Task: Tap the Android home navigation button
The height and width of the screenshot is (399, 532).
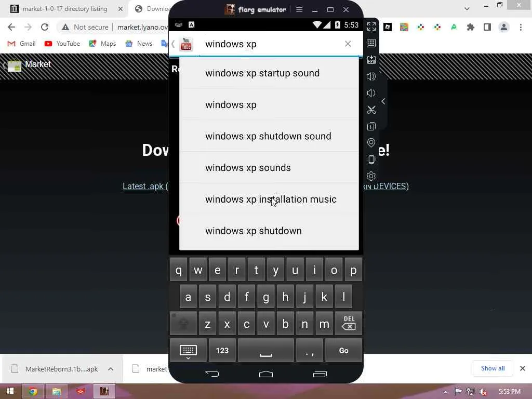Action: coord(265,374)
